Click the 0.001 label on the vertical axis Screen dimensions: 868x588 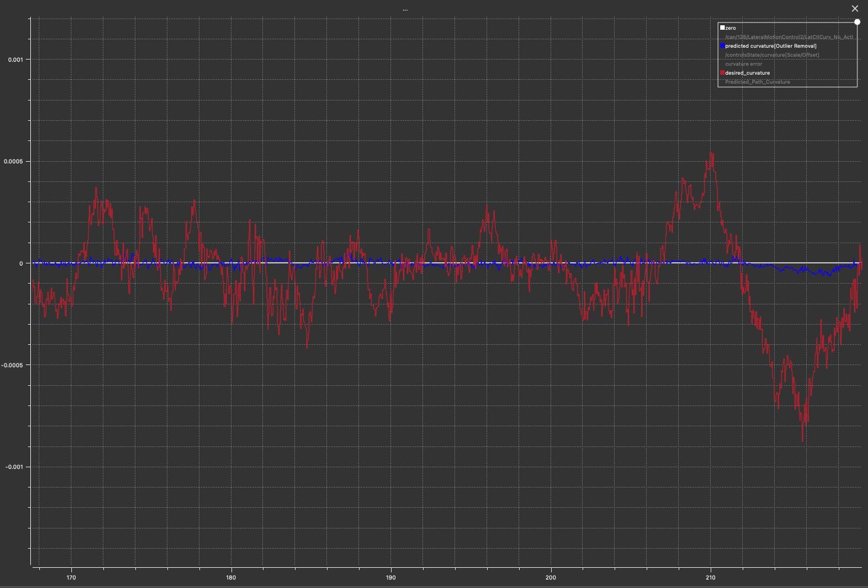[x=16, y=60]
